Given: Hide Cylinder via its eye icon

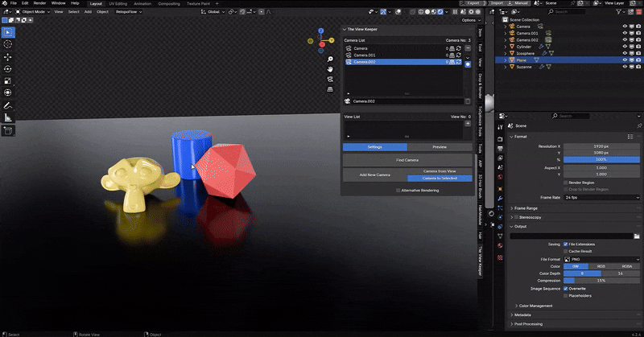Looking at the screenshot, I should 625,47.
